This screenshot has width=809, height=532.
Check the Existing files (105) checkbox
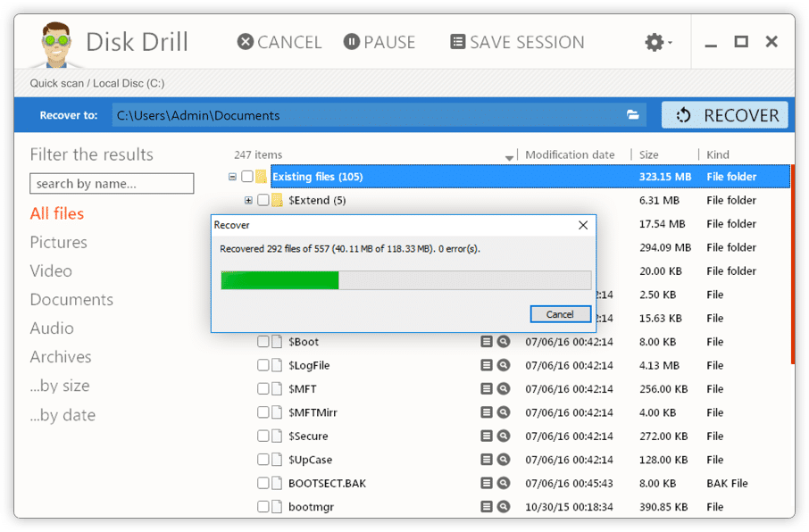(247, 177)
